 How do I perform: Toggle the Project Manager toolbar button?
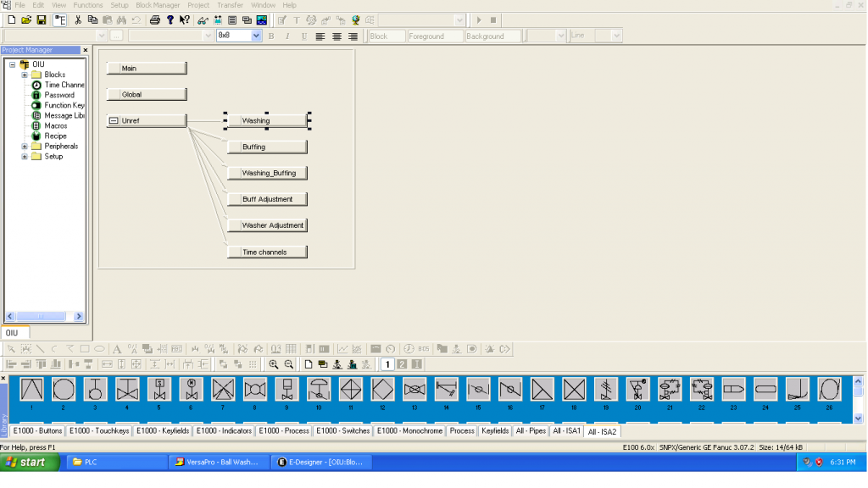click(59, 20)
